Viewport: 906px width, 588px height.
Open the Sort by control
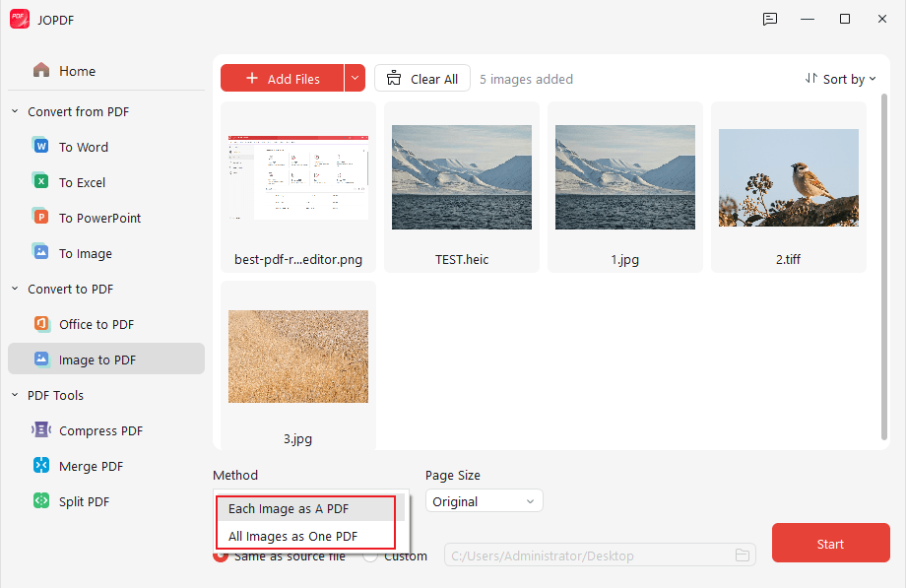click(x=840, y=78)
